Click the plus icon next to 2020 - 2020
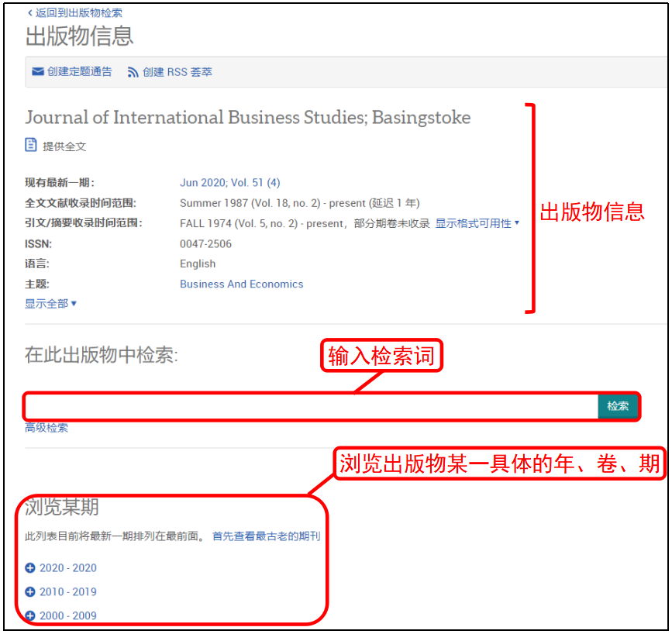This screenshot has width=672, height=634. (30, 568)
